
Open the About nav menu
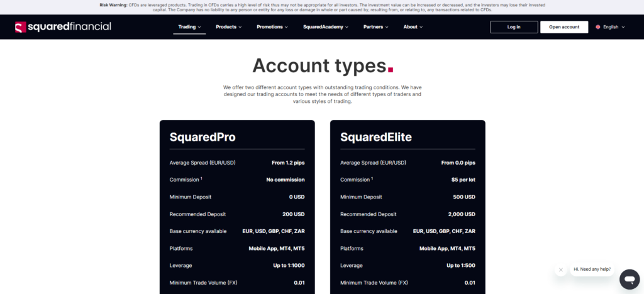413,27
